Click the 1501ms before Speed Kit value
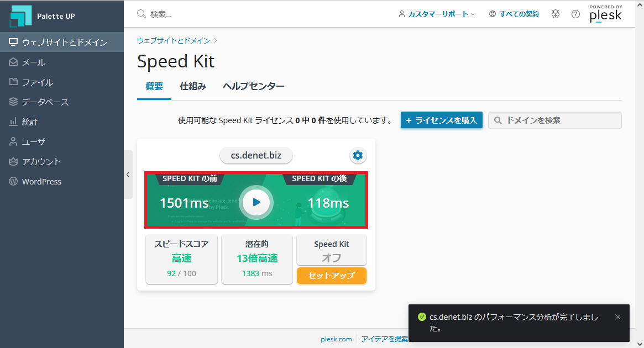The width and height of the screenshot is (644, 348). (184, 203)
